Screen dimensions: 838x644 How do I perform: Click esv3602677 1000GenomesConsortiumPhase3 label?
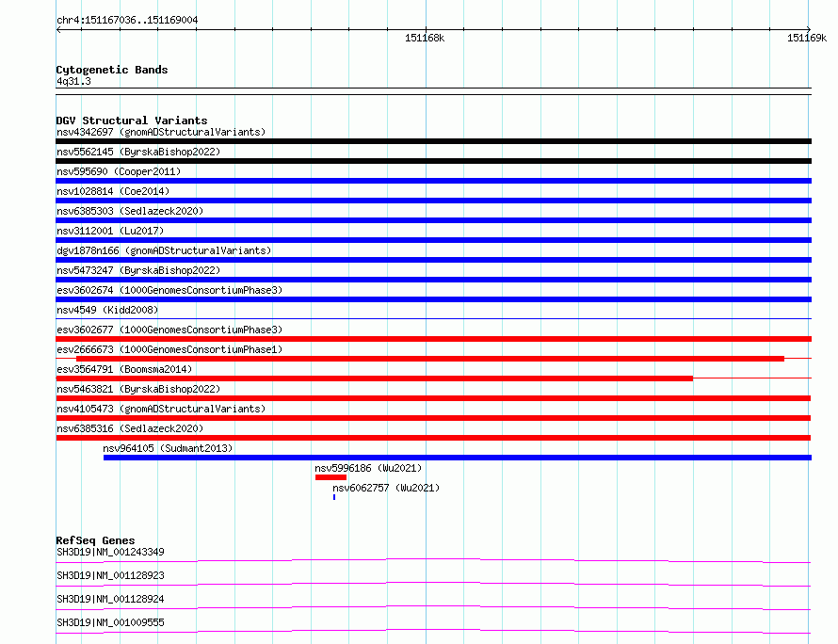coord(169,330)
